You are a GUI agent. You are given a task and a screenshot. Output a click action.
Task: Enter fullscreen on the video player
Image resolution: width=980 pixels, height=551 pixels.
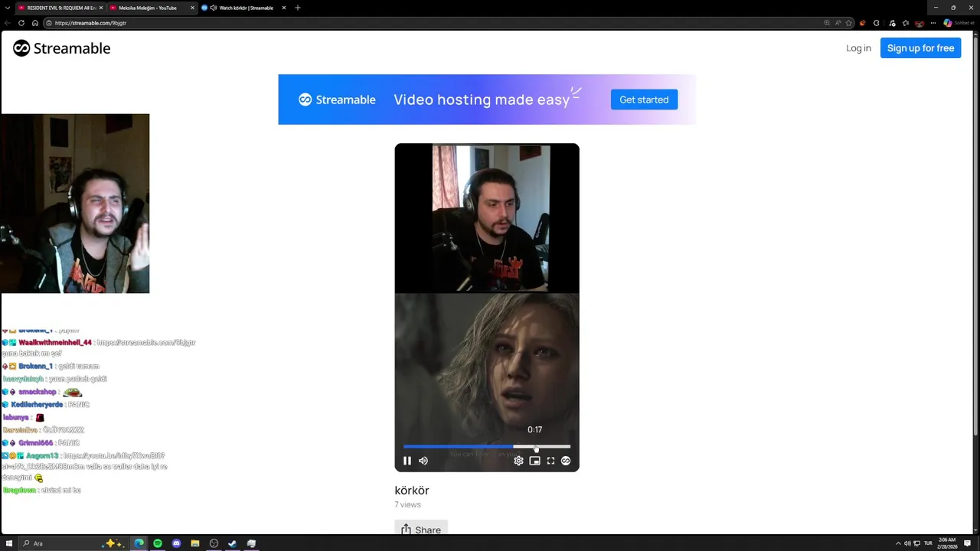coord(550,461)
